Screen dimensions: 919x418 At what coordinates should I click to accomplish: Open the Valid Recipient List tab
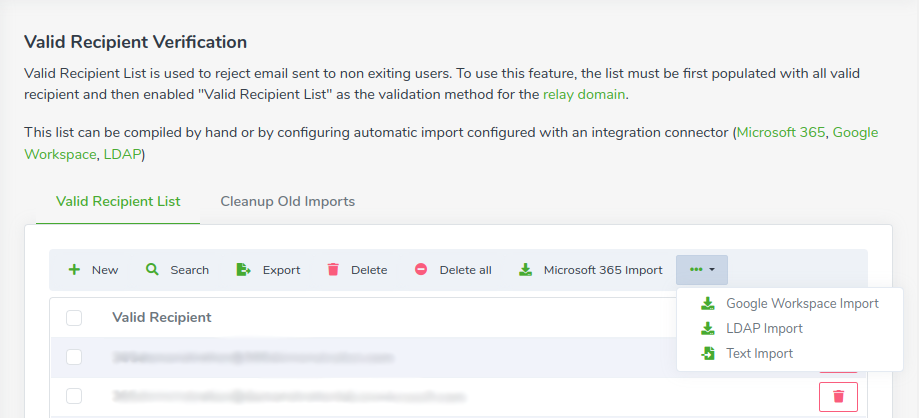(x=118, y=202)
